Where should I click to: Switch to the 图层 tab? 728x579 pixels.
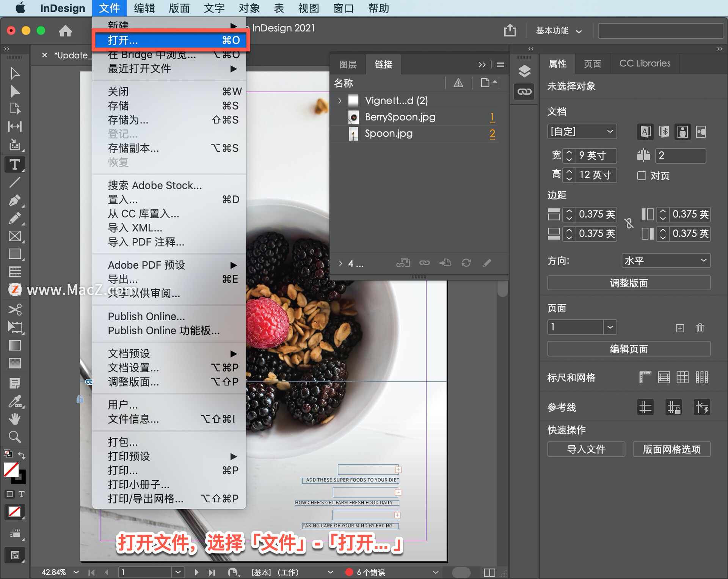click(x=348, y=65)
